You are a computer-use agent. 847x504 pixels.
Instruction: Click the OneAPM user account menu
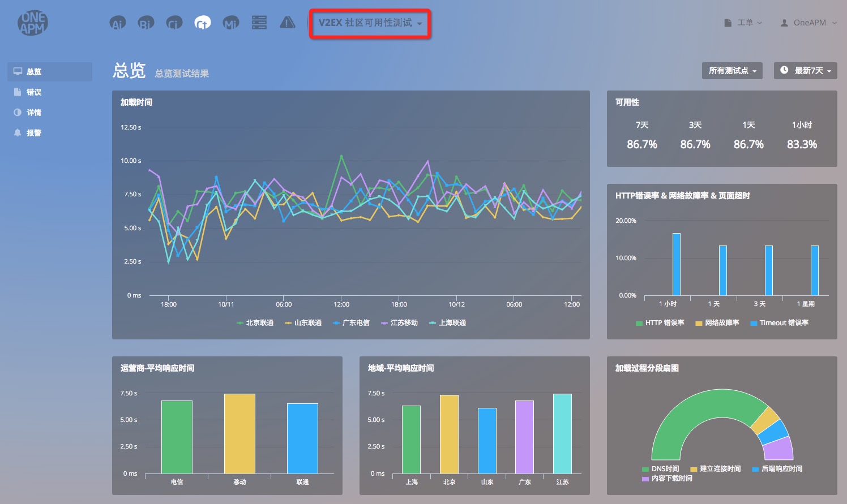point(808,23)
